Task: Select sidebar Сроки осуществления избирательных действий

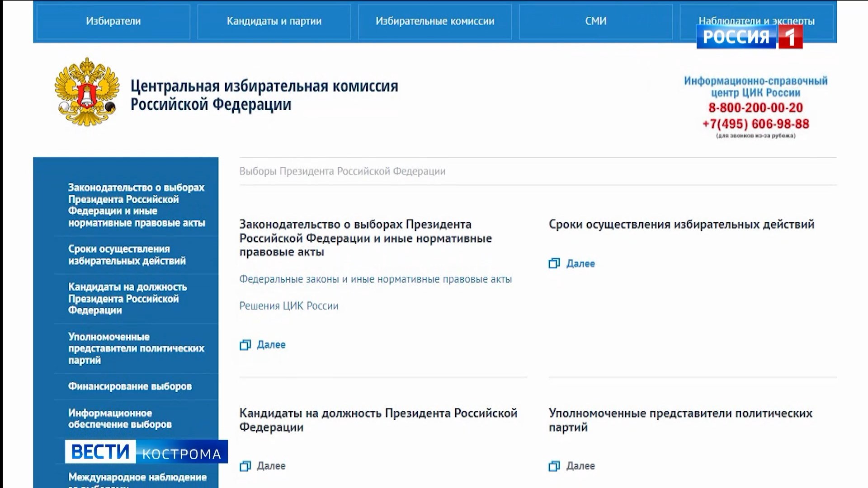Action: click(127, 255)
